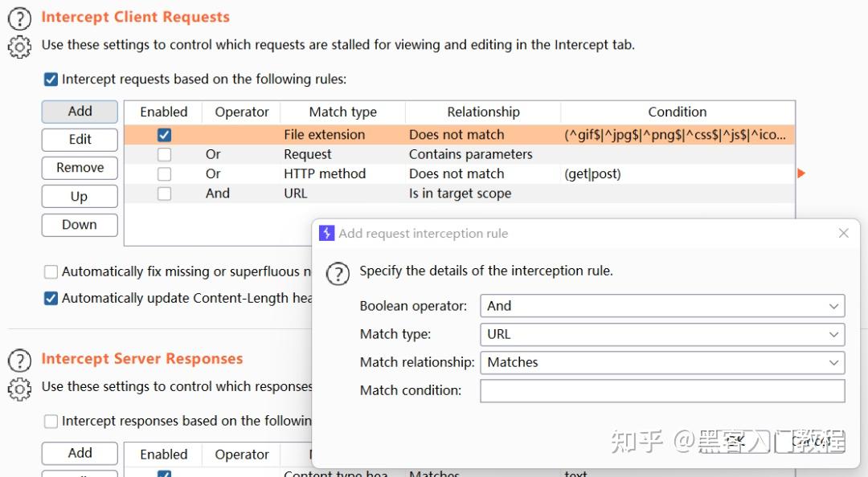Click the red arrow beside the rules table
This screenshot has width=868, height=477.
point(802,173)
